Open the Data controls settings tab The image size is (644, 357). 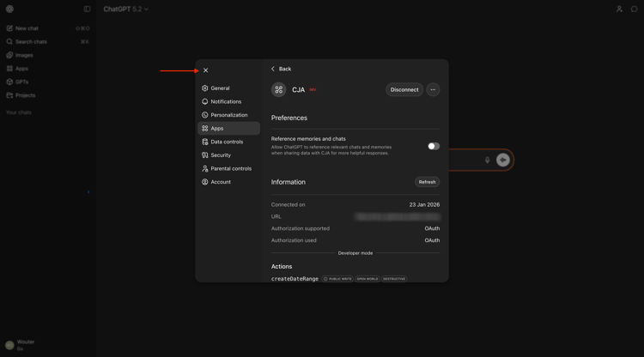point(228,142)
